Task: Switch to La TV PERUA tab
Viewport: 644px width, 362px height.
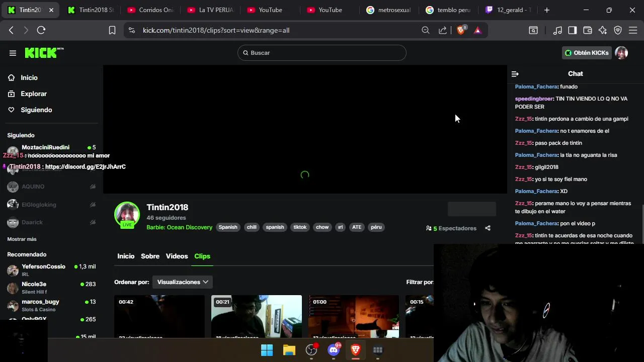Action: click(210, 10)
